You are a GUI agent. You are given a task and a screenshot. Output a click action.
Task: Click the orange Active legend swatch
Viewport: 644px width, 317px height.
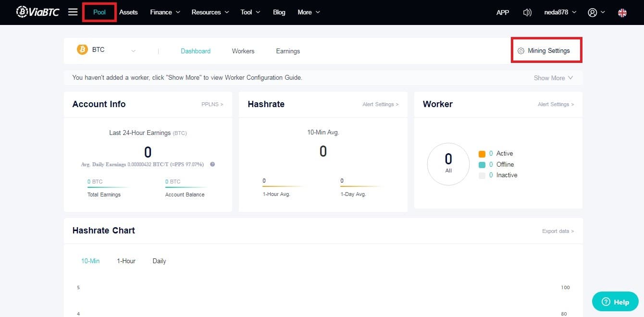(x=482, y=154)
